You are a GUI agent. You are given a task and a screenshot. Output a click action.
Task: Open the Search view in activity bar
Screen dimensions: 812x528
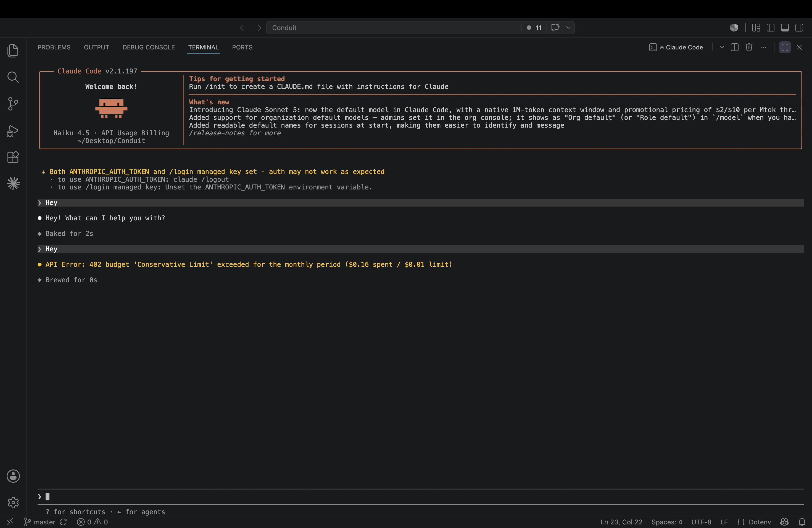13,77
